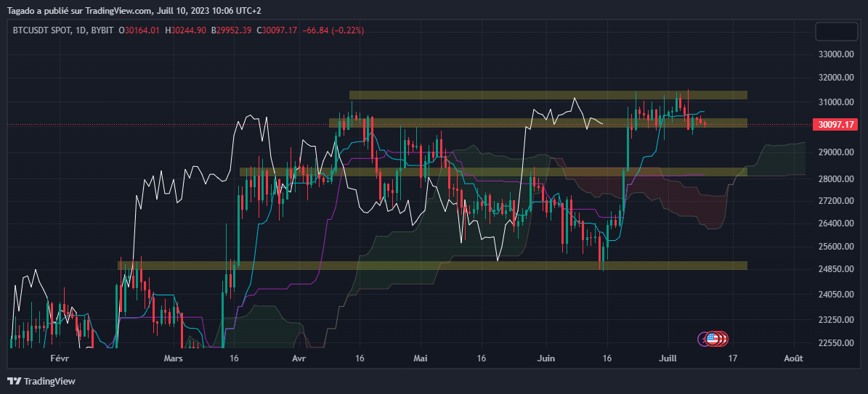Click the Mai date axis label
868x394 pixels.
click(421, 358)
